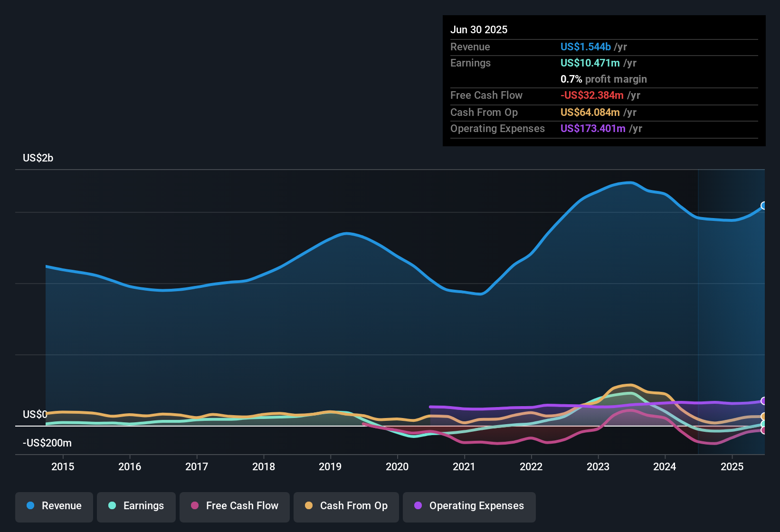Image resolution: width=780 pixels, height=532 pixels.
Task: Click the 2020 x-axis year label
Action: coord(397,466)
